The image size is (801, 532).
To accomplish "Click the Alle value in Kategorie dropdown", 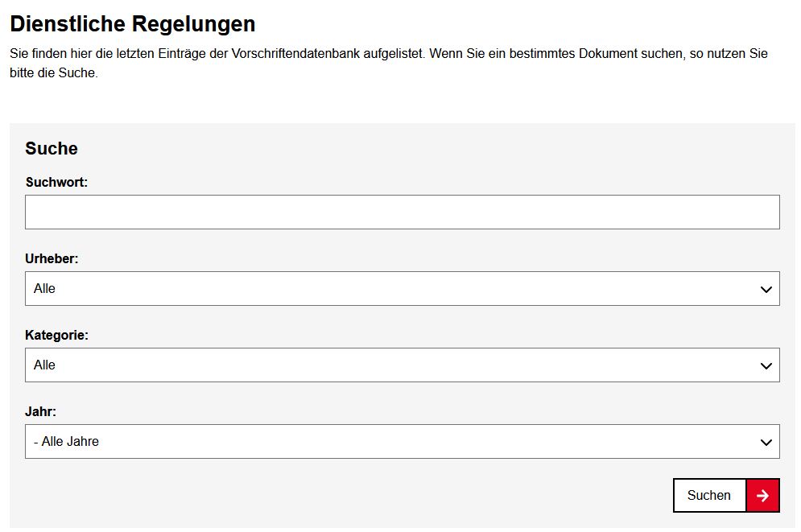I will click(x=44, y=365).
